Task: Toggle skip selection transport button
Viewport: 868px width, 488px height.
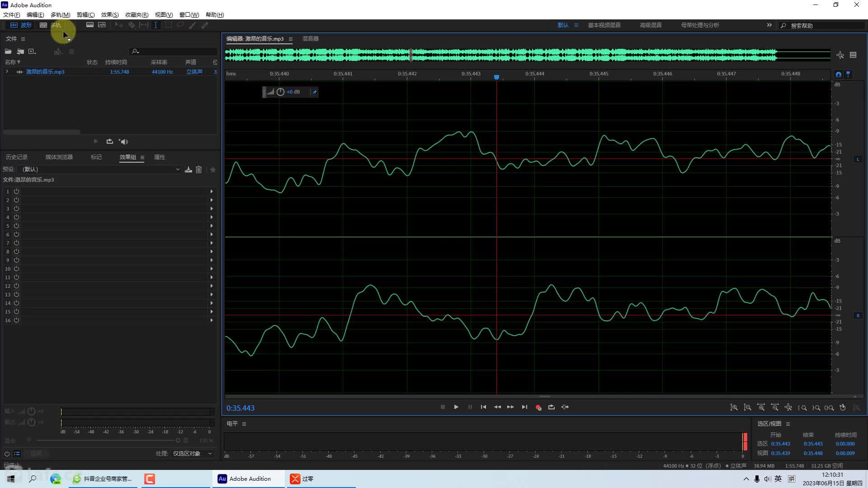Action: coord(565,407)
